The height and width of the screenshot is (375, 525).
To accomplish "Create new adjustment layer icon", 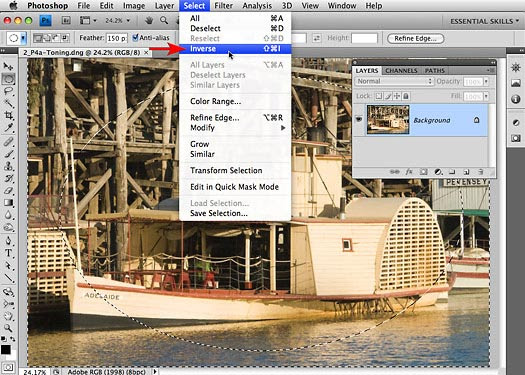I will point(438,172).
